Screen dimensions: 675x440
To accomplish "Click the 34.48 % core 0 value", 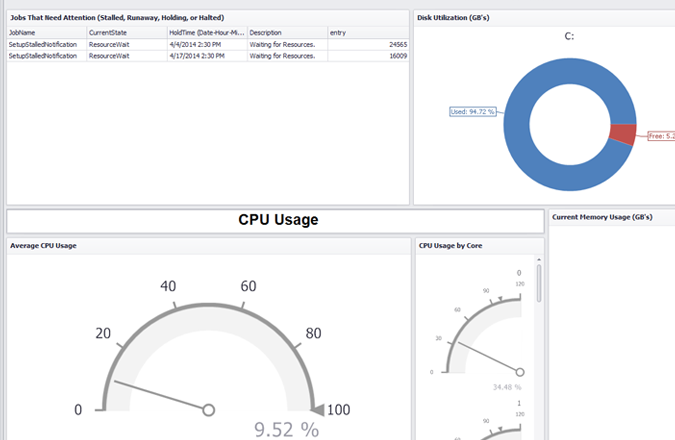I will tap(507, 387).
